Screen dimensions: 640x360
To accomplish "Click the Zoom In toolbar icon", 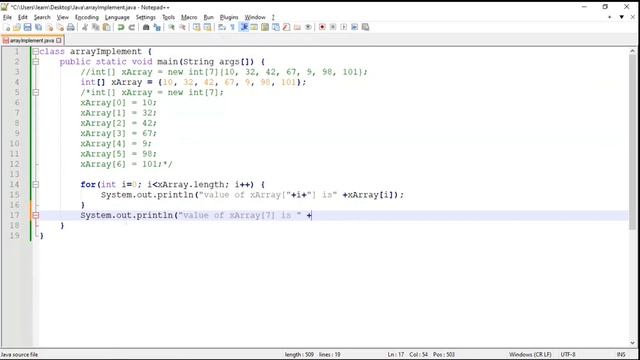I will pos(171,27).
